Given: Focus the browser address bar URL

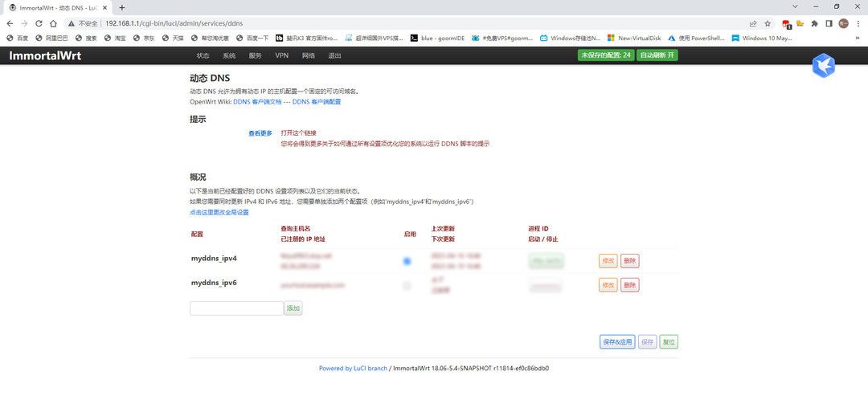Looking at the screenshot, I should 174,24.
